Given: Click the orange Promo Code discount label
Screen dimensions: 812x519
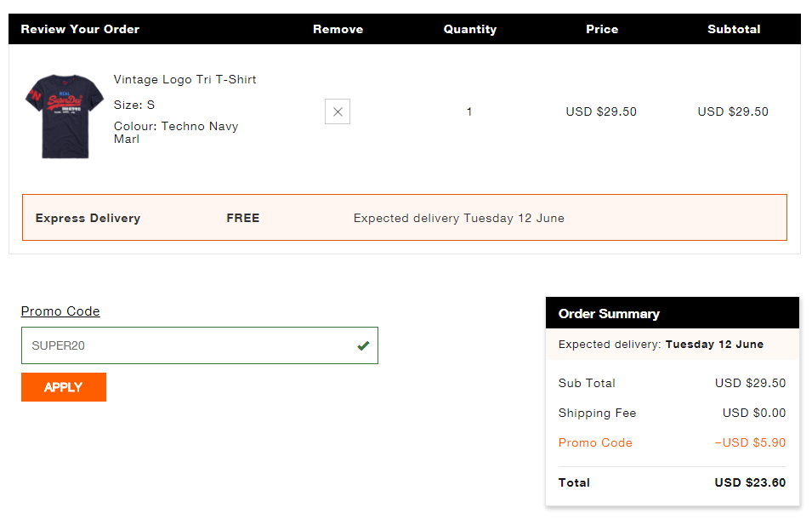Looking at the screenshot, I should (595, 442).
